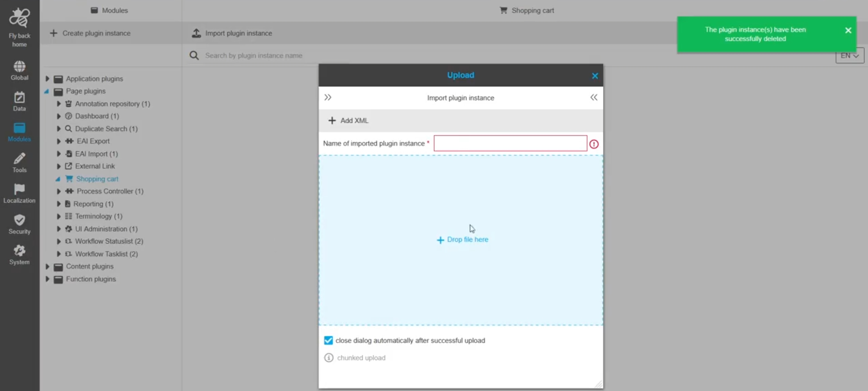Click the red validation warning icon

pyautogui.click(x=594, y=144)
